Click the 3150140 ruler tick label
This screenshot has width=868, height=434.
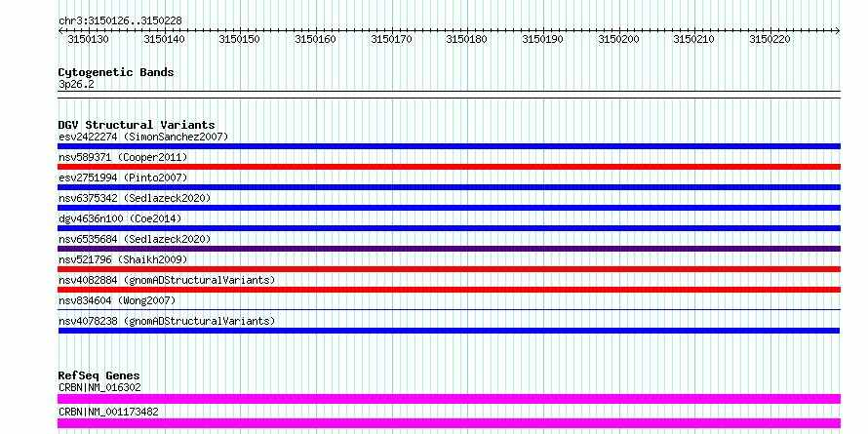pos(165,39)
